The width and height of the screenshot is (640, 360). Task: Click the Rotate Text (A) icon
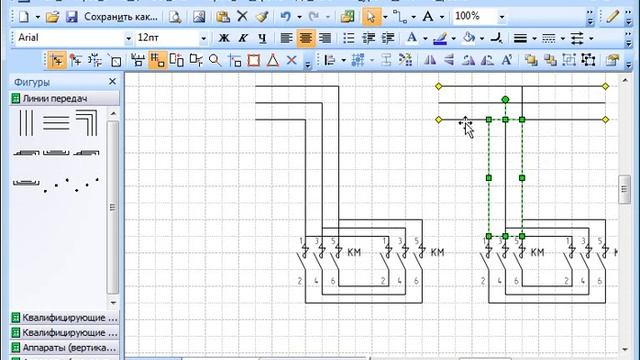(x=507, y=60)
